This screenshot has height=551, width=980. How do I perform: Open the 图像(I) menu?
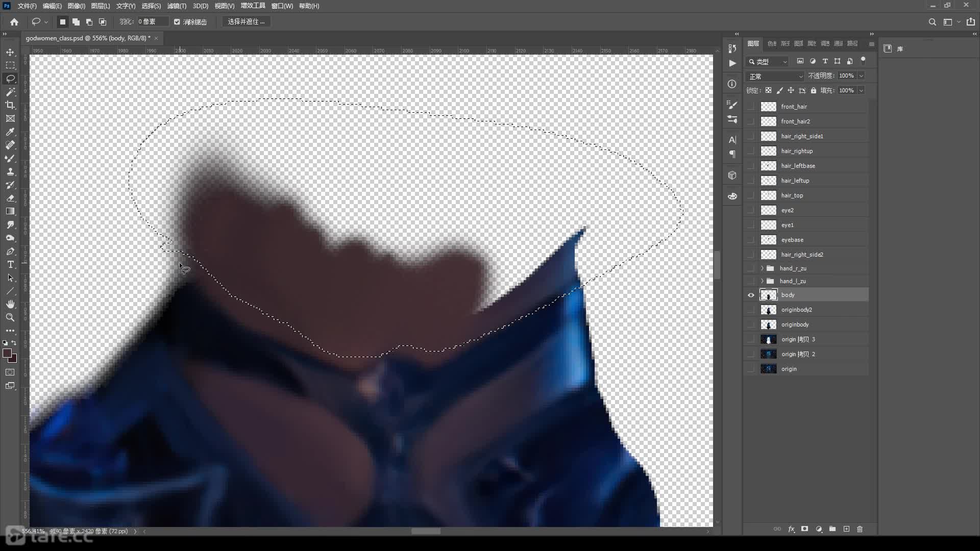click(x=76, y=6)
